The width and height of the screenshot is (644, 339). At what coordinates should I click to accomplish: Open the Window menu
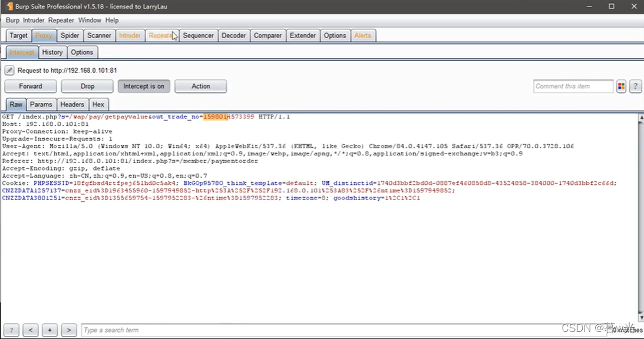click(x=90, y=20)
